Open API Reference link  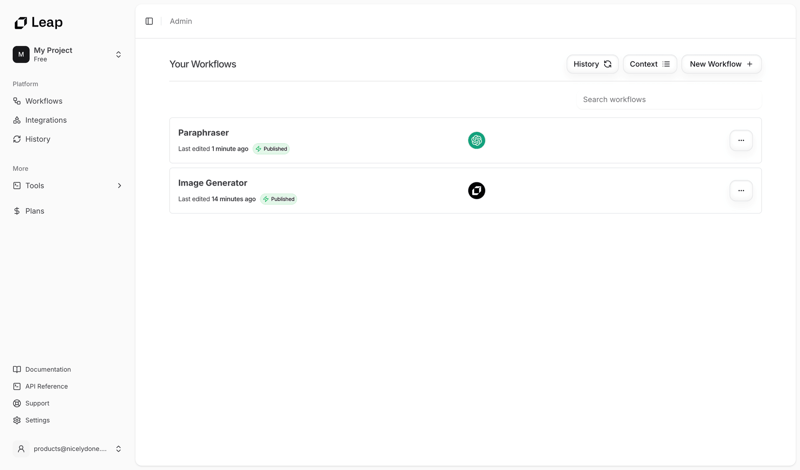[x=46, y=386]
